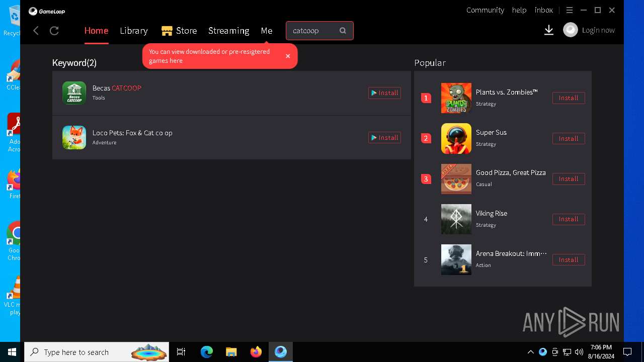Click the Becas CATCOOP app icon

(74, 93)
